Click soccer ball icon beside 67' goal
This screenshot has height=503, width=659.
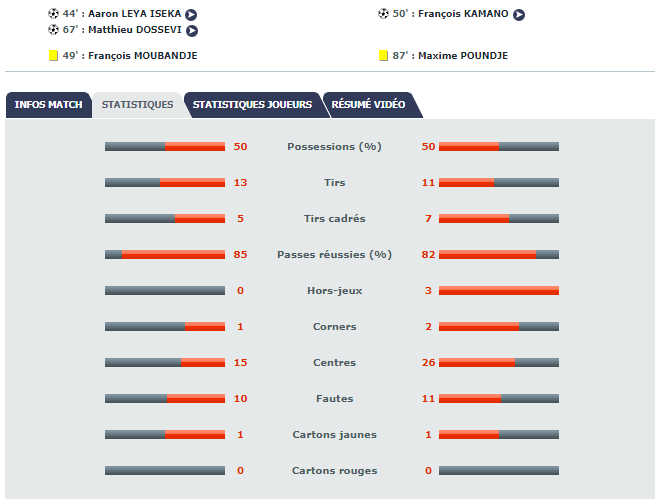(x=53, y=30)
